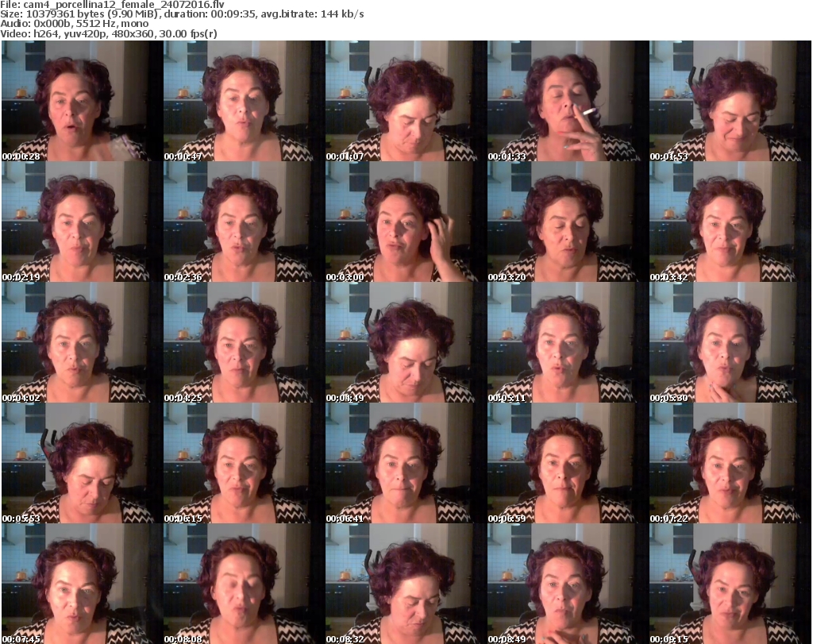Open the thumbnail stamped 00:03:00
This screenshot has width=813, height=644.
point(406,222)
